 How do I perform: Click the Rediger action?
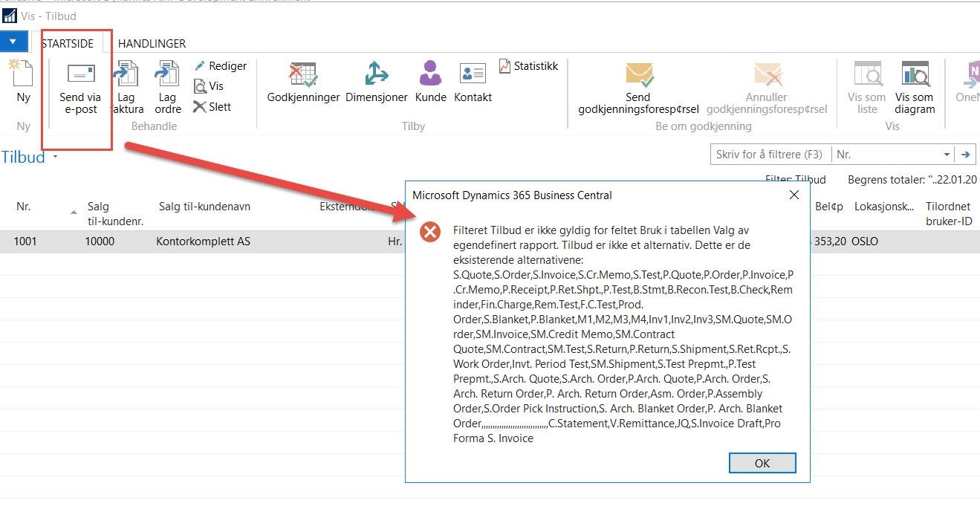tap(220, 65)
